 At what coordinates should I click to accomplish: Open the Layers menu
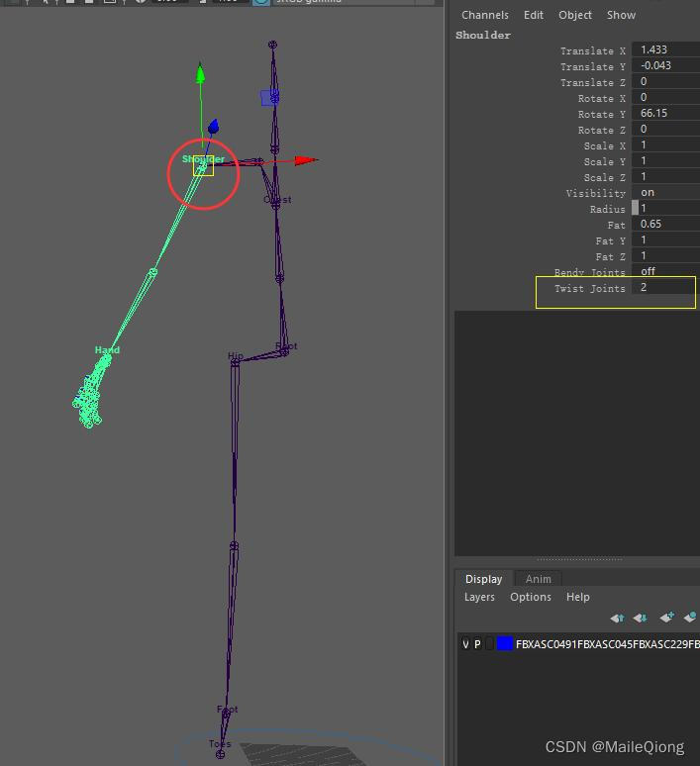click(x=479, y=597)
